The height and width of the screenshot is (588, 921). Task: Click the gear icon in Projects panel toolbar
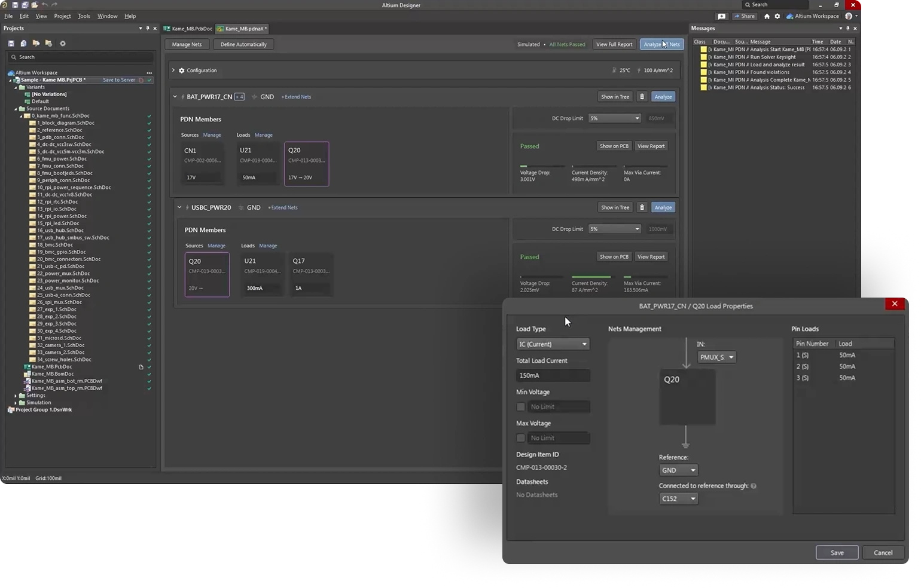(x=63, y=44)
